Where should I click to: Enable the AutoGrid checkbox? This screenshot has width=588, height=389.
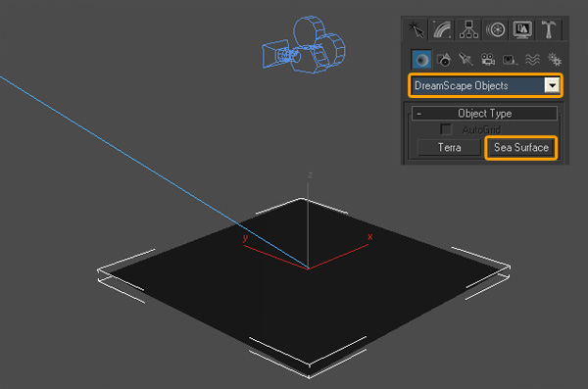pos(446,129)
